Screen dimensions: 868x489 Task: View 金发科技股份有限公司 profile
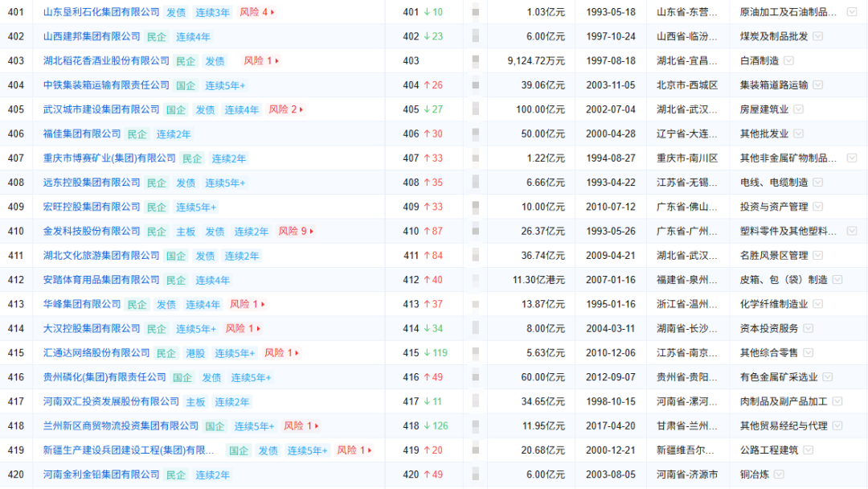click(x=92, y=231)
